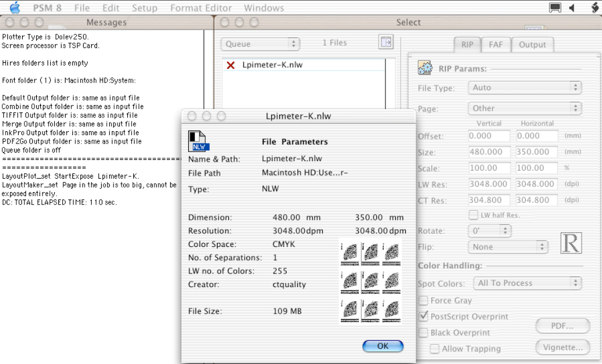The height and width of the screenshot is (364, 602).
Task: Open the PSM 8 application menu
Action: click(x=47, y=8)
